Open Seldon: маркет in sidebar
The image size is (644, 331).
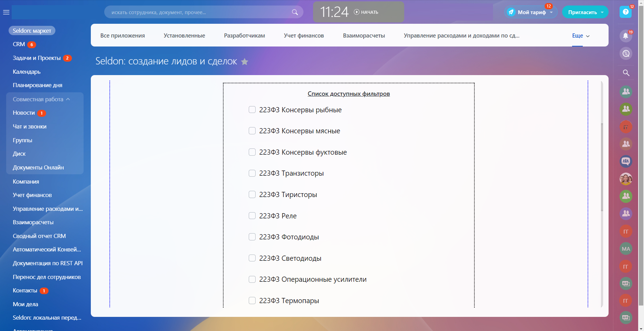32,31
